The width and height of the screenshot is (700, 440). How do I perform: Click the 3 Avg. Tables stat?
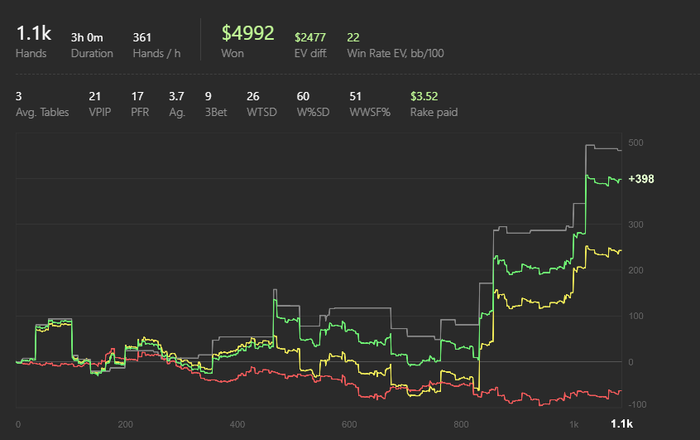coord(19,96)
